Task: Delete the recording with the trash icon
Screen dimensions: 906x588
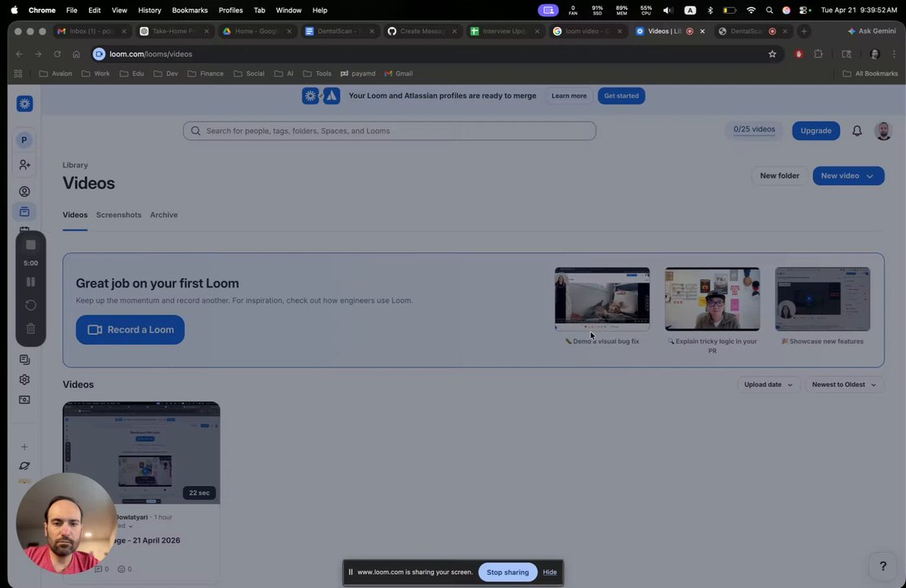Action: (x=30, y=328)
